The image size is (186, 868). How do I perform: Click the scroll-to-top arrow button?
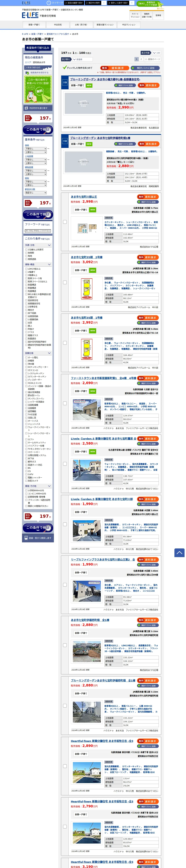click(x=179, y=552)
